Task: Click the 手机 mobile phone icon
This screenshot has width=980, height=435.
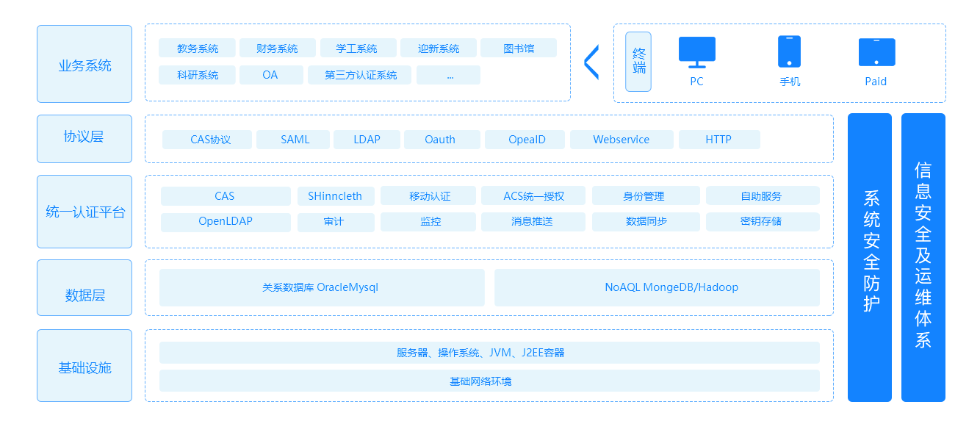Action: pyautogui.click(x=789, y=51)
